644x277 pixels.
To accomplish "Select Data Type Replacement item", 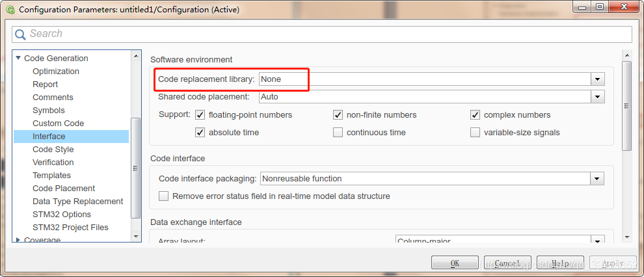I will [77, 202].
